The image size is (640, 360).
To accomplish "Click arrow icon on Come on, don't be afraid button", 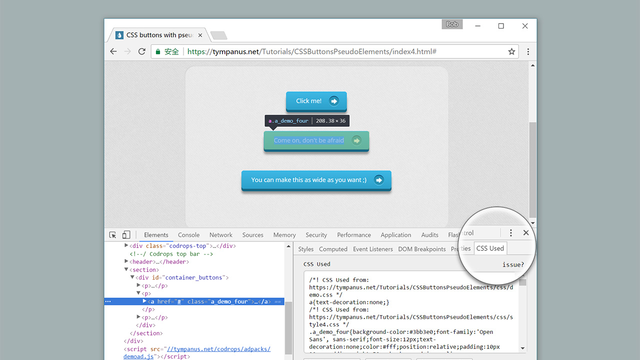I will 356,140.
